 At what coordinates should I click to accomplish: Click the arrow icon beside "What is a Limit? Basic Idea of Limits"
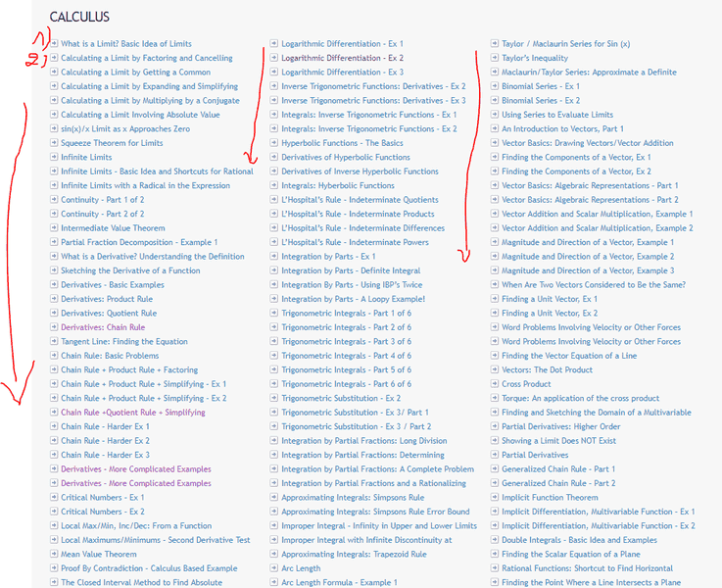coord(54,43)
